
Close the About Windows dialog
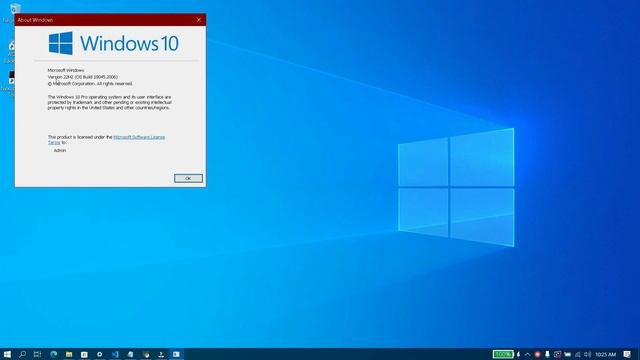(x=199, y=20)
